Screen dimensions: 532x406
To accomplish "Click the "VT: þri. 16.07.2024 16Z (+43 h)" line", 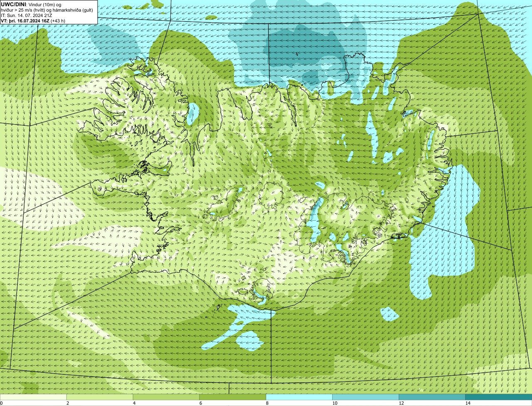I will [33, 21].
